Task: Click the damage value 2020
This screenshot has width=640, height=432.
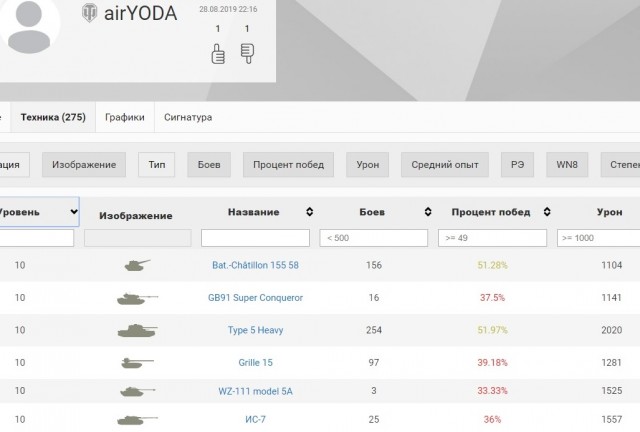Action: [x=611, y=330]
